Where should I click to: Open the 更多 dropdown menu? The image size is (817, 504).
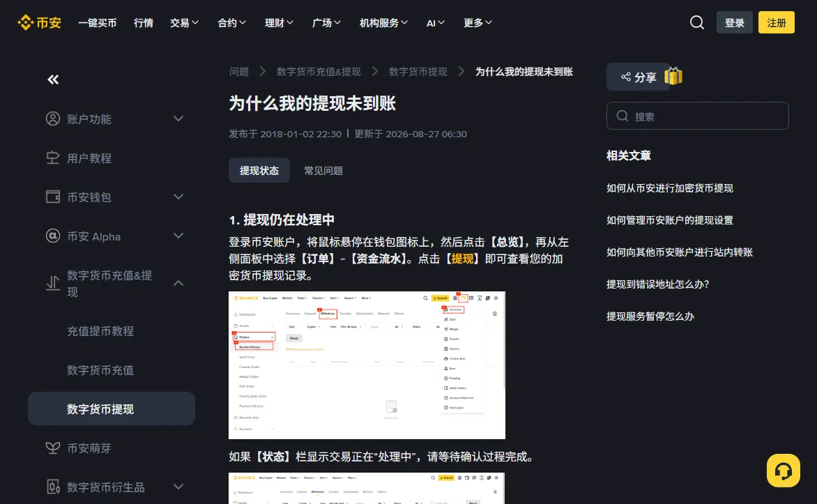(478, 23)
